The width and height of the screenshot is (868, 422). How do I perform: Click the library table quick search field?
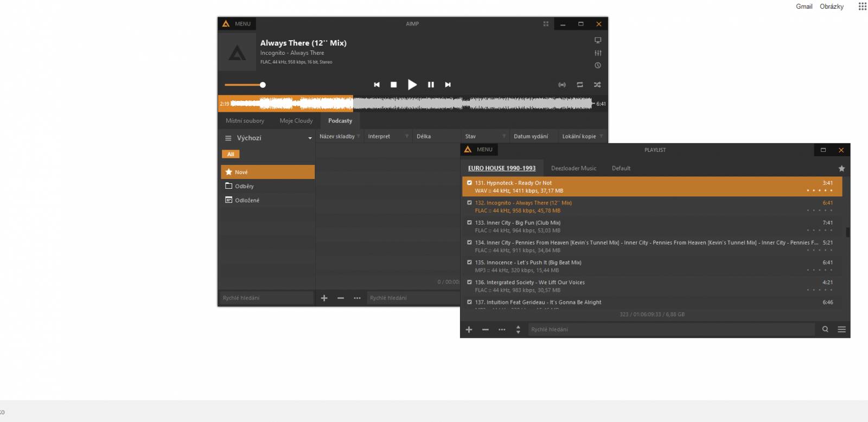tap(413, 298)
